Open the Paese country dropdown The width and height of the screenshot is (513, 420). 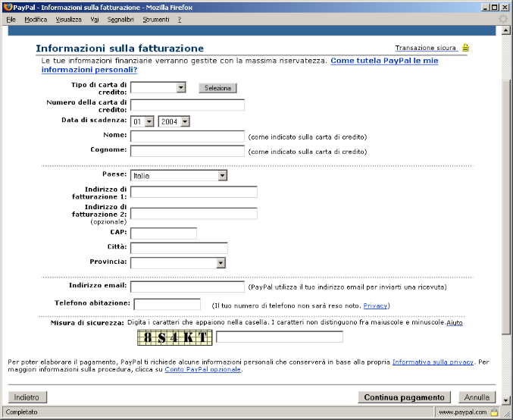(222, 176)
